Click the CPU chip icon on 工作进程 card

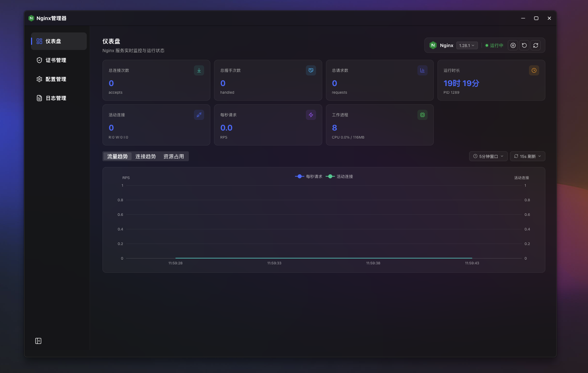(x=422, y=115)
